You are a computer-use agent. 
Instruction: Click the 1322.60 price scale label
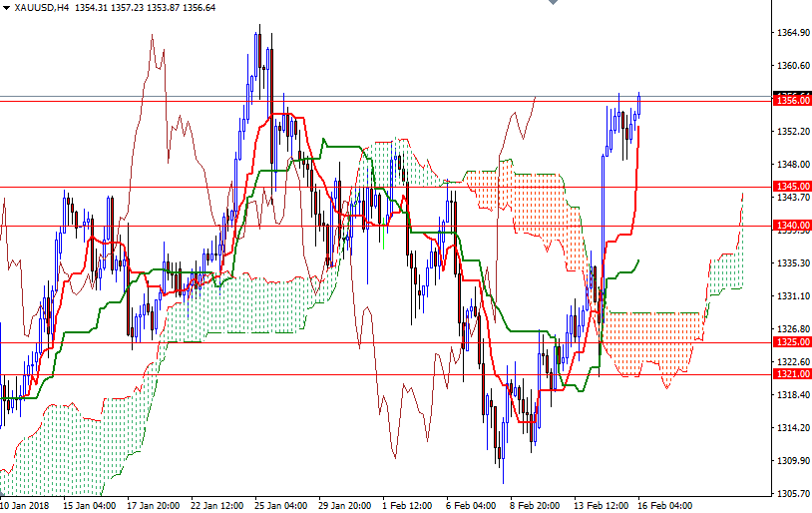click(793, 361)
